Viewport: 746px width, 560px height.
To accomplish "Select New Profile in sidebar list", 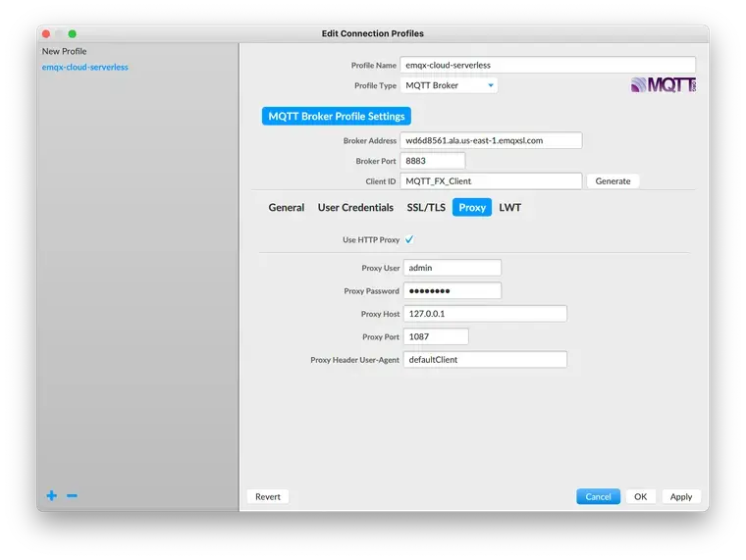I will pos(64,51).
